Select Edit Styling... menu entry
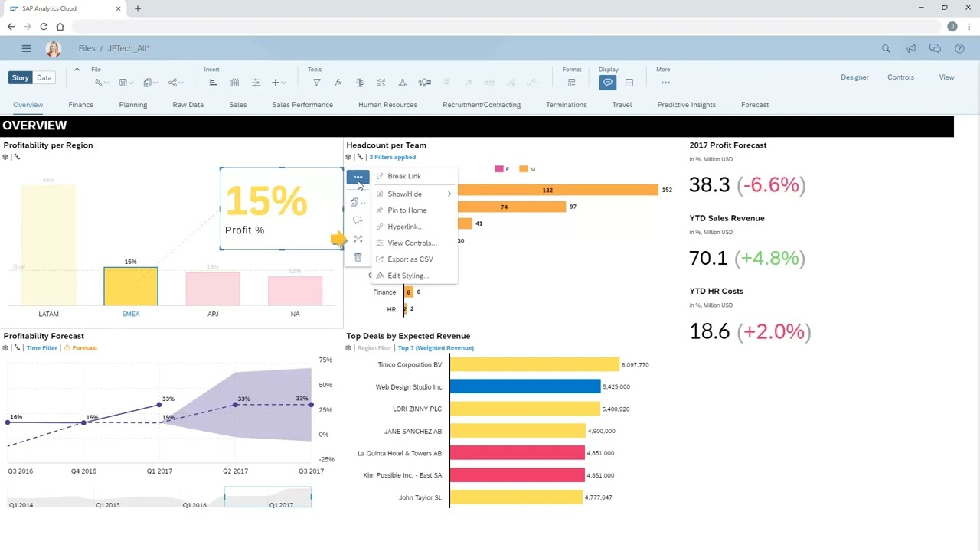The image size is (980, 551). click(x=413, y=275)
